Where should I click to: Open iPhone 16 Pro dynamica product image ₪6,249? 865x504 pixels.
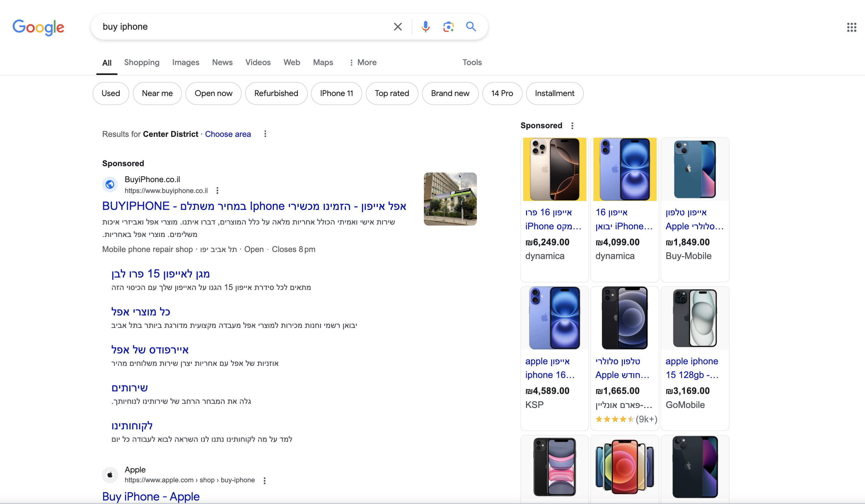point(555,169)
